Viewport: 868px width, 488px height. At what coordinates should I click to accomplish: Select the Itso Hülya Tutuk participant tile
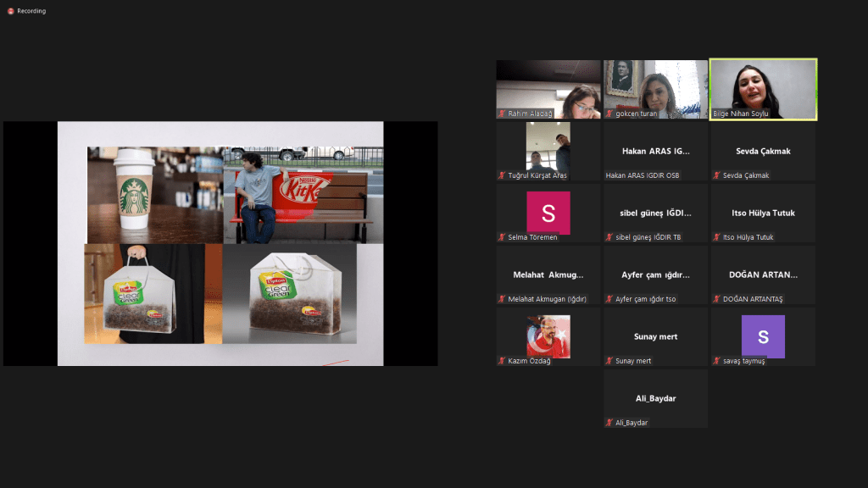click(x=763, y=213)
